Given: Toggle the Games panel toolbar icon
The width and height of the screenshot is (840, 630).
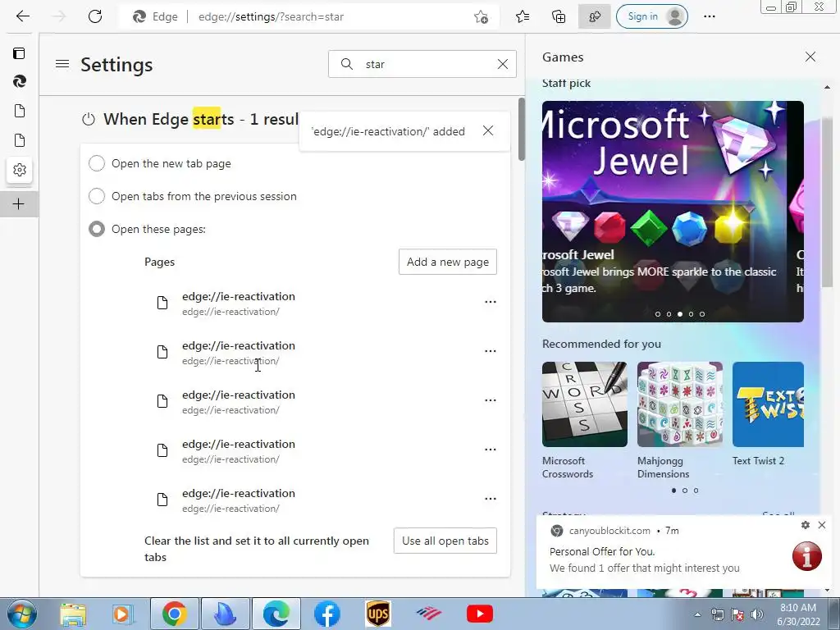Looking at the screenshot, I should pos(594,17).
